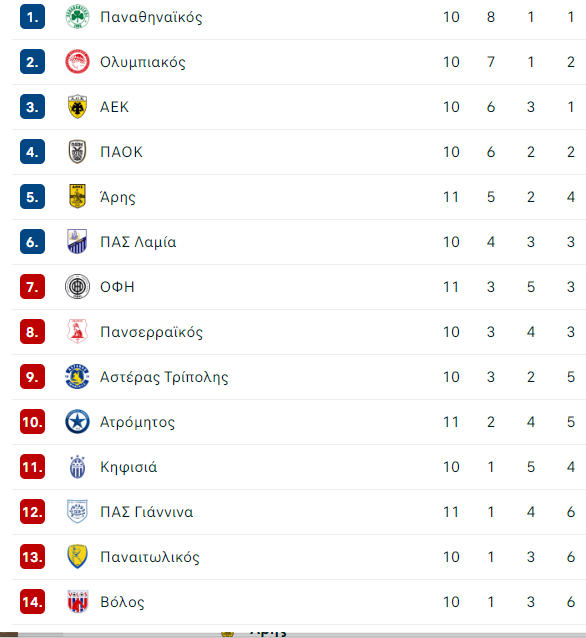Open the Ολυμπιακός team page link
The height and width of the screenshot is (638, 586).
(143, 62)
